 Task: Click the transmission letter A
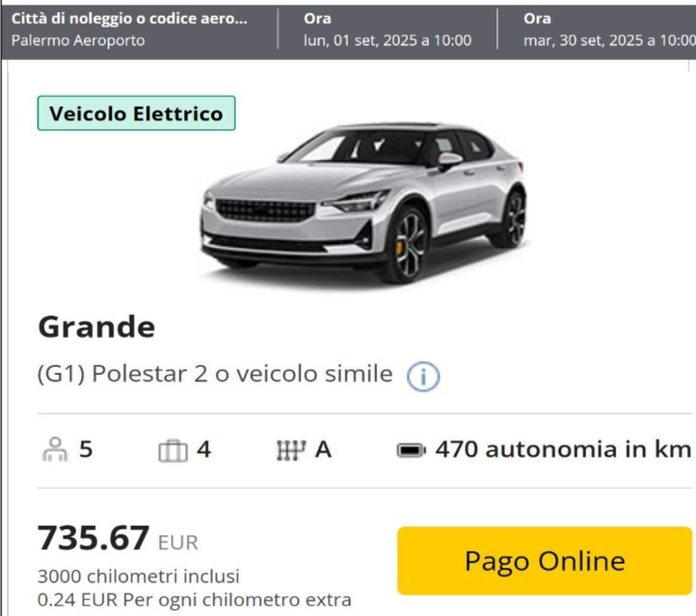pyautogui.click(x=323, y=449)
